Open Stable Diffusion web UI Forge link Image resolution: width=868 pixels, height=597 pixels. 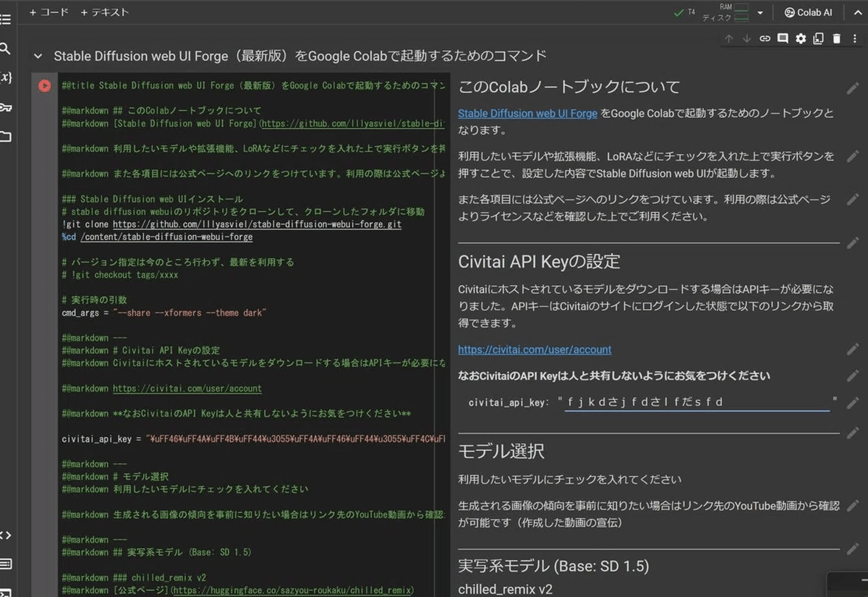click(527, 114)
